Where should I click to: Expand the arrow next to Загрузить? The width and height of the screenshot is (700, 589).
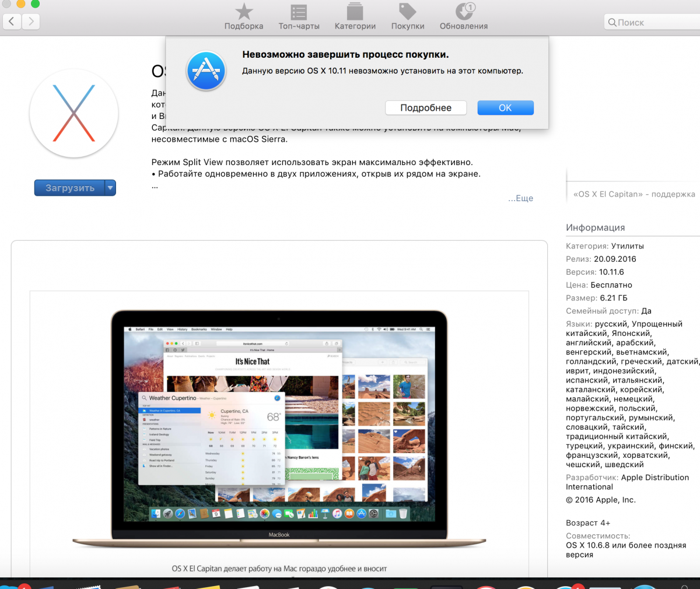(110, 188)
